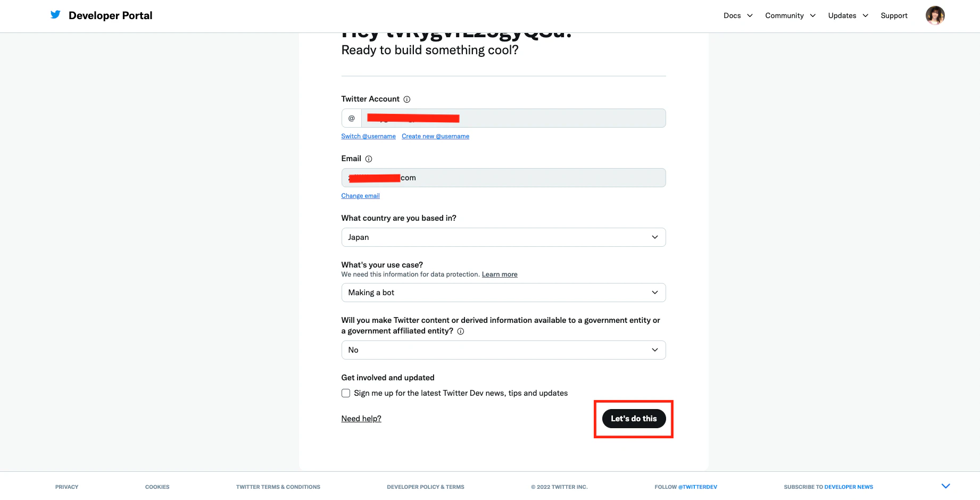The height and width of the screenshot is (500, 980).
Task: Open the government entity dropdown showing No
Action: [503, 350]
